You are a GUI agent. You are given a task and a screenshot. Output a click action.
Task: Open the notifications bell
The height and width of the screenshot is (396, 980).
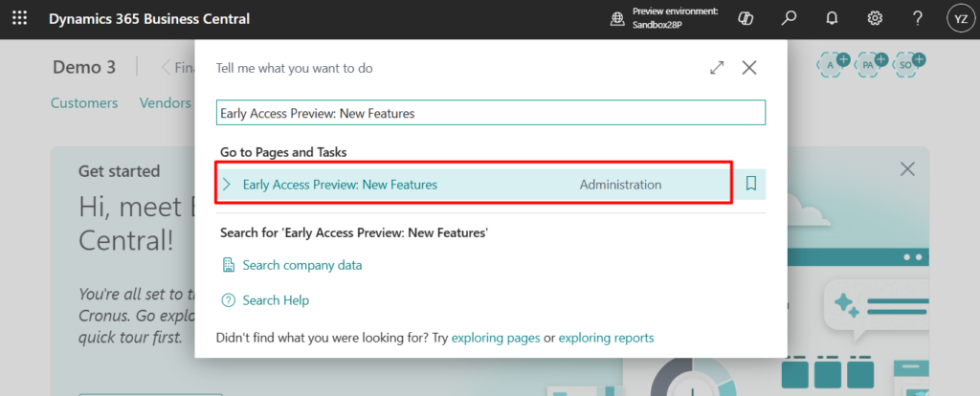pyautogui.click(x=832, y=19)
